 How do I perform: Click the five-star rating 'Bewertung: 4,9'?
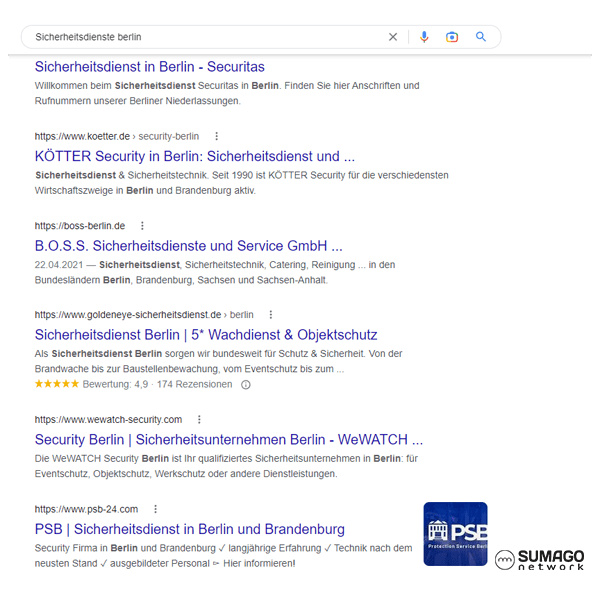(x=91, y=384)
